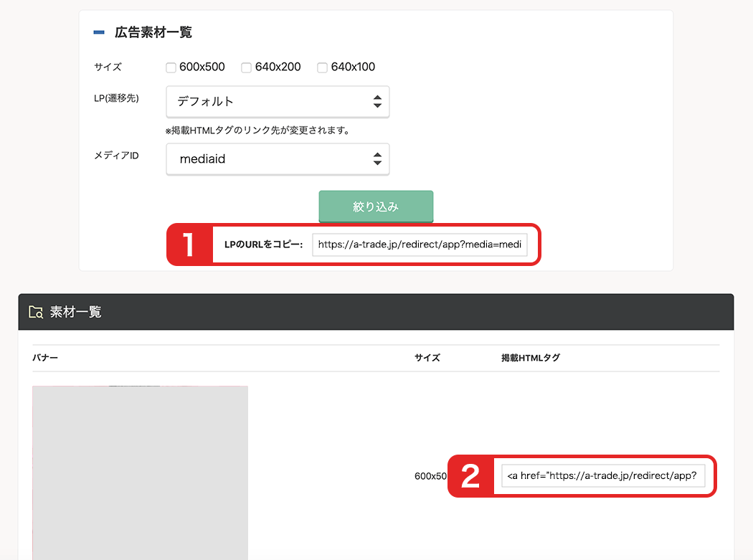Click the gray banner preview thumbnail
The image size is (753, 560).
click(x=140, y=472)
